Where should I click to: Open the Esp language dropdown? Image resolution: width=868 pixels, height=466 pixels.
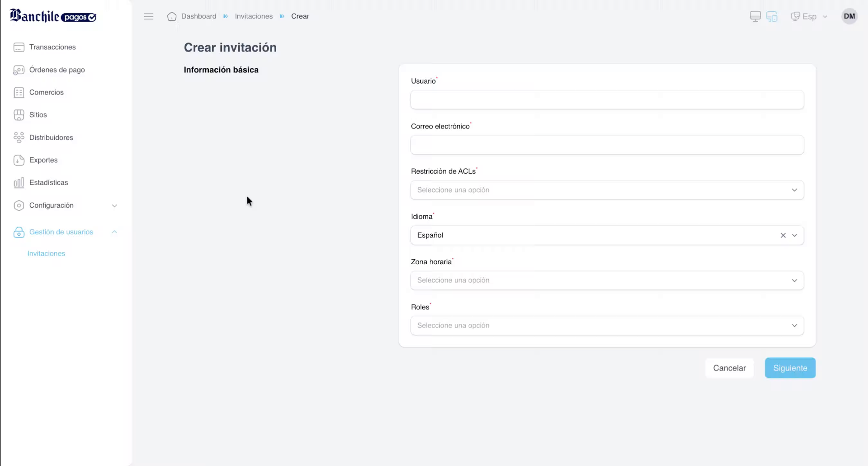click(x=809, y=16)
